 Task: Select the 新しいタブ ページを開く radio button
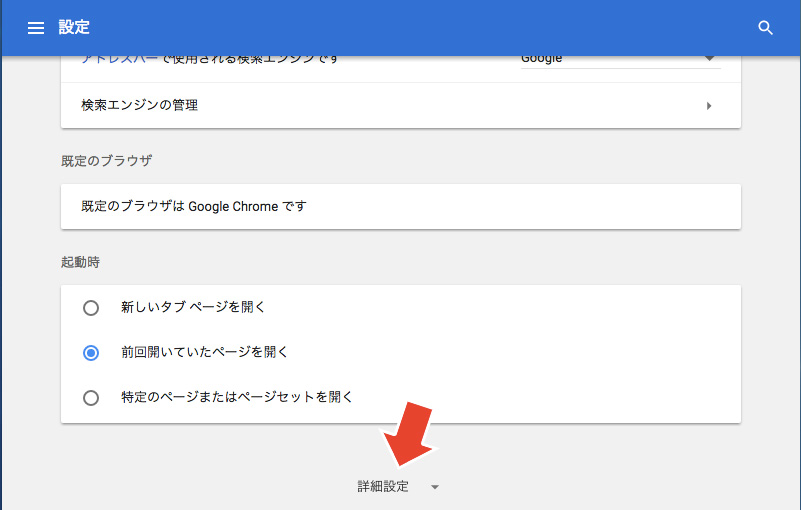pos(91,307)
